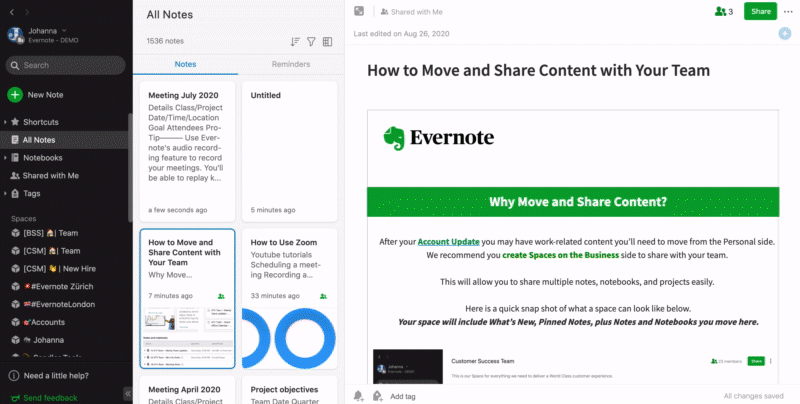
Task: Follow the Account Update link
Action: coord(449,241)
